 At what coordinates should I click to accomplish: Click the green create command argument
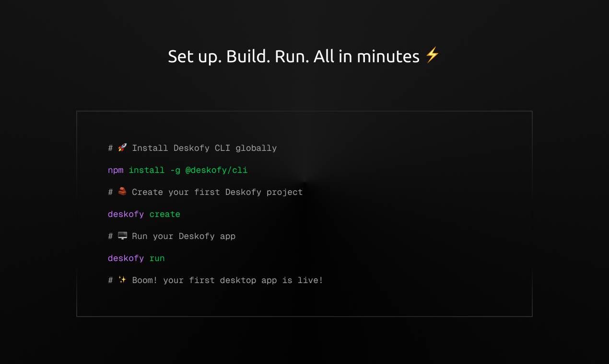165,214
